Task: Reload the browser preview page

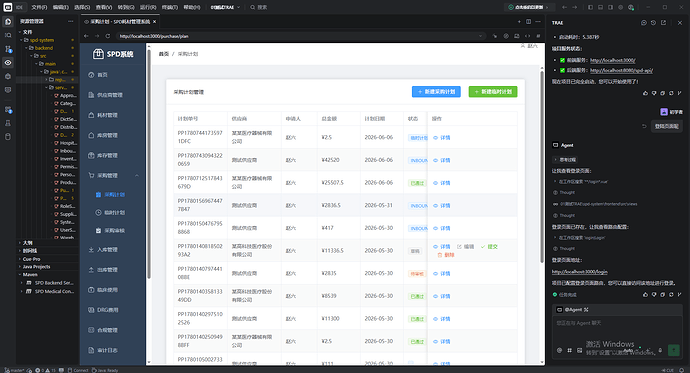Action: [x=108, y=36]
